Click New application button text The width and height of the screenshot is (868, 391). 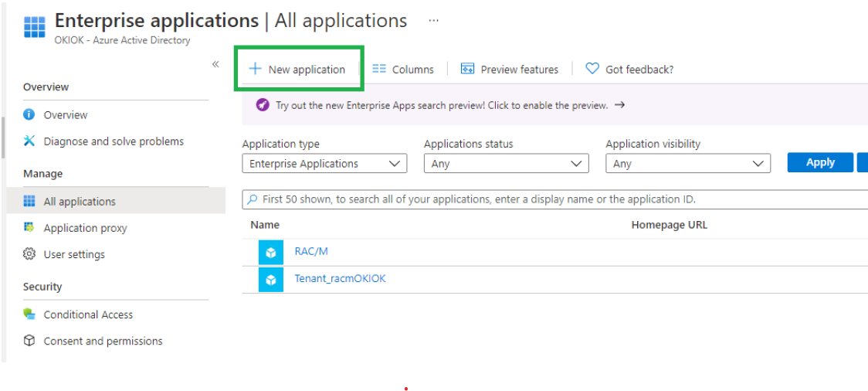(307, 70)
